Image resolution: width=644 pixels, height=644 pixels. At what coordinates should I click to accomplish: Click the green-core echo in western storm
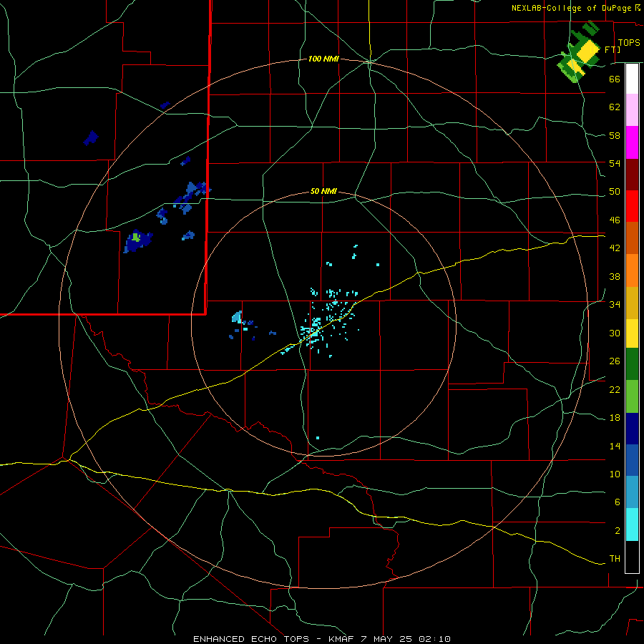[x=137, y=237]
